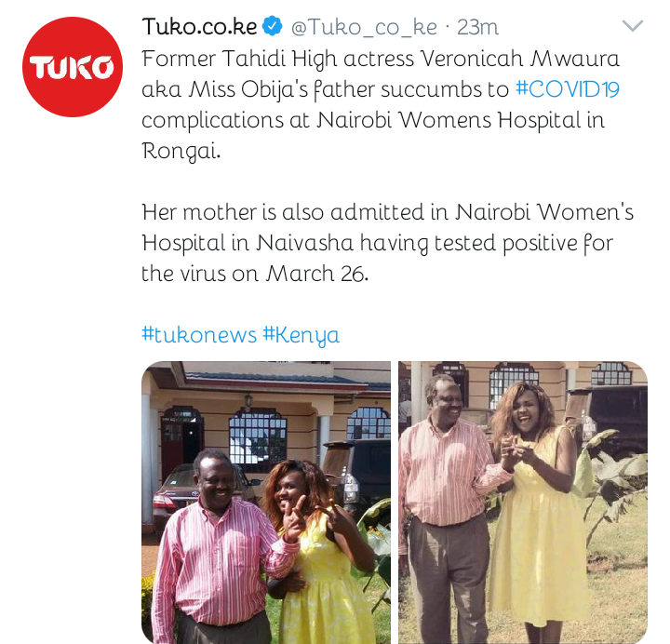Open the #tukonews hashtag
Viewport: 670px width, 644px height.
[199, 335]
